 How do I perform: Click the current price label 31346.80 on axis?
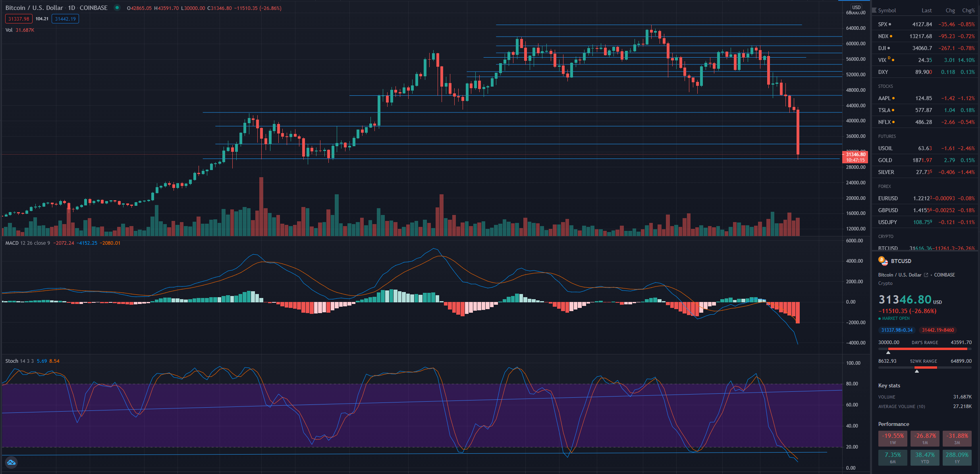pos(855,154)
